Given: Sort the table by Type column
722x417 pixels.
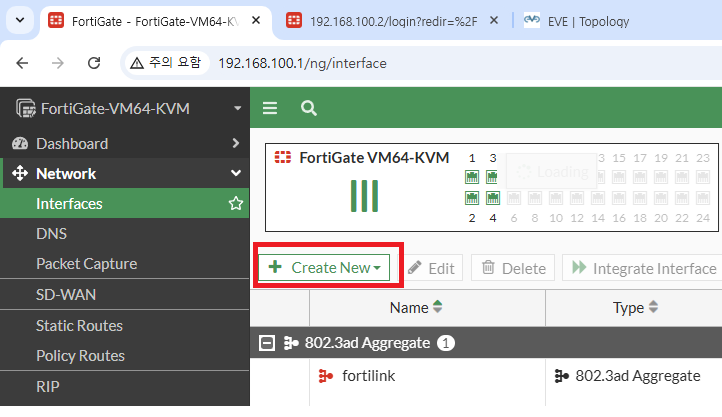Looking at the screenshot, I should pos(635,307).
